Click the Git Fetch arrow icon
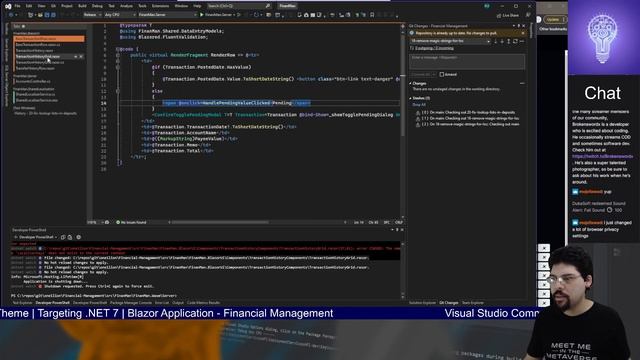 click(496, 42)
